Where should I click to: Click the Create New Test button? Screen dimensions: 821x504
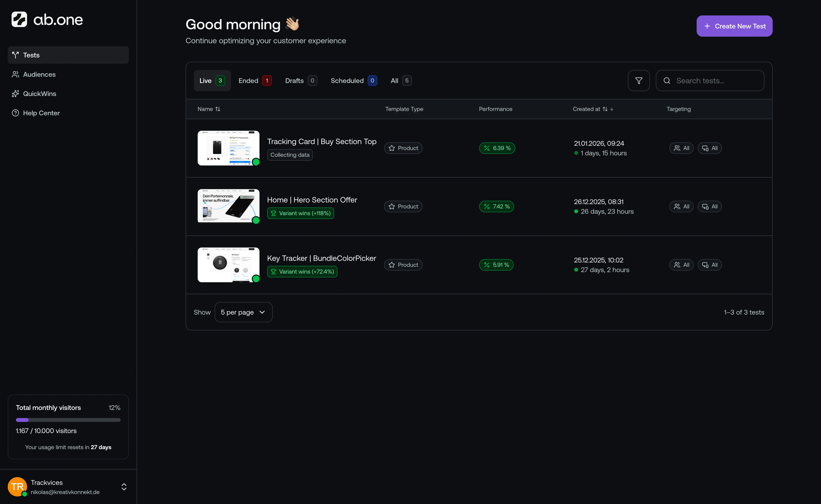pos(734,26)
